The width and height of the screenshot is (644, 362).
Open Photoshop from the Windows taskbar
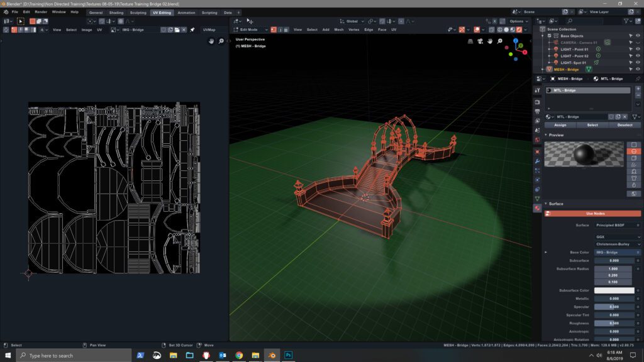(x=287, y=354)
